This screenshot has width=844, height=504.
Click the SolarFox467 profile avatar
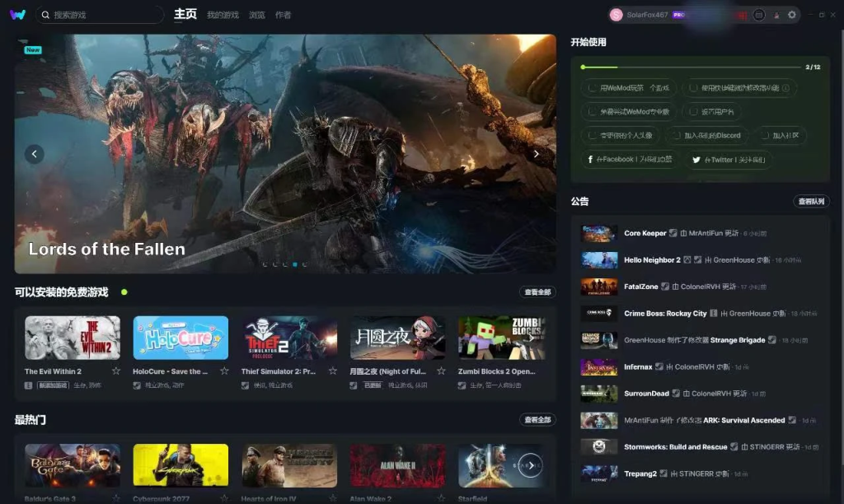617,15
